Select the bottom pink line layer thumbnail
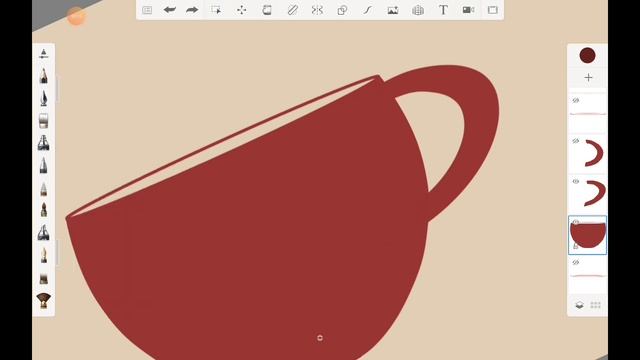The height and width of the screenshot is (360, 640). pyautogui.click(x=588, y=275)
